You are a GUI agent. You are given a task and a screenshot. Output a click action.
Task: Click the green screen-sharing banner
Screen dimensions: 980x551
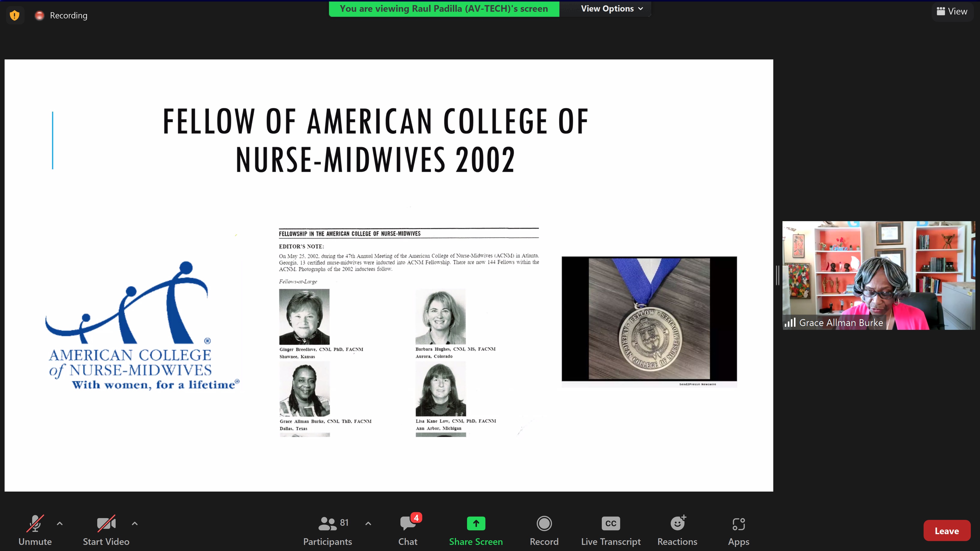[x=444, y=8]
